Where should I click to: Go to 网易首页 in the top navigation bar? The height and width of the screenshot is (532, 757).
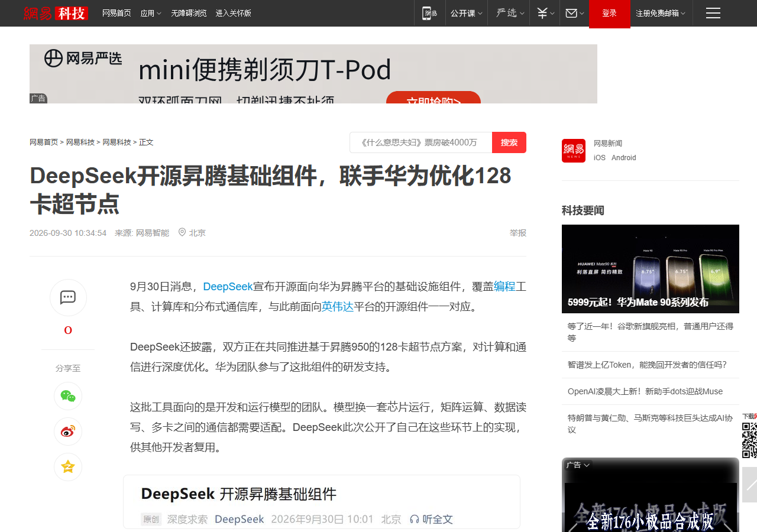coord(117,13)
